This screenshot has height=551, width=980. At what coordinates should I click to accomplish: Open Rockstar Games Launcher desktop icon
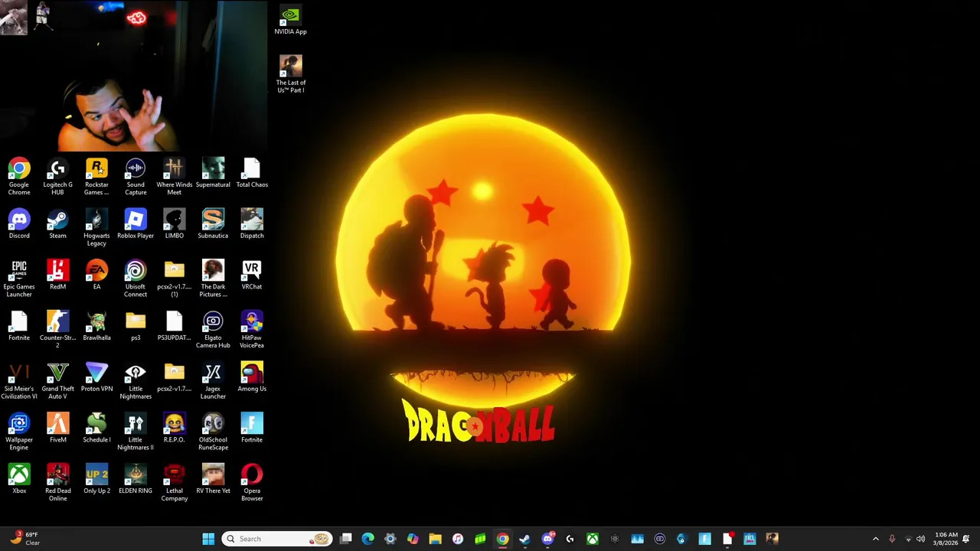click(96, 176)
